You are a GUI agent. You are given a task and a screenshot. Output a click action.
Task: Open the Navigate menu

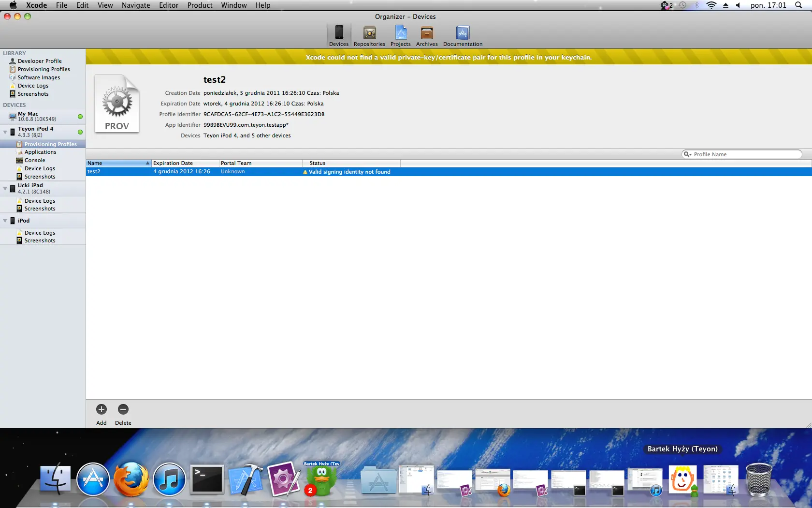136,5
